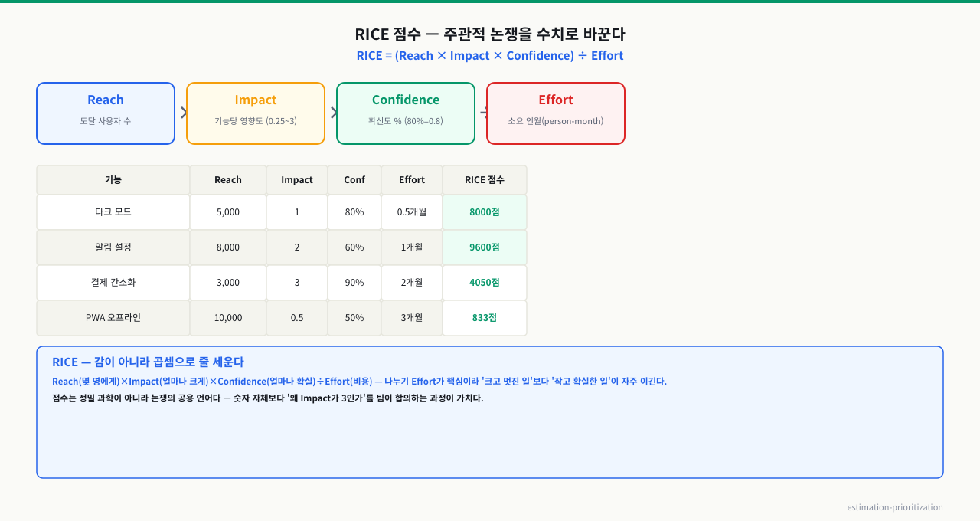Screen dimensions: 980x521
Task: Click Impact value 2 in 알림 설정 row
Action: [297, 247]
